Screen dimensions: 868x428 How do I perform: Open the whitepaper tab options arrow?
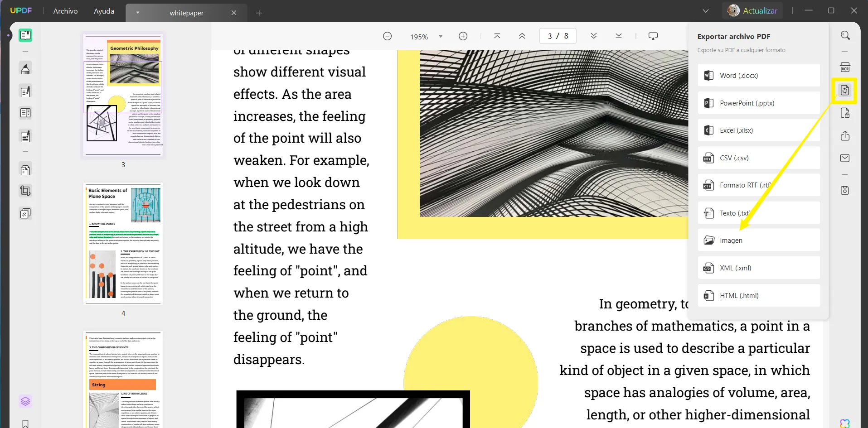pyautogui.click(x=137, y=13)
